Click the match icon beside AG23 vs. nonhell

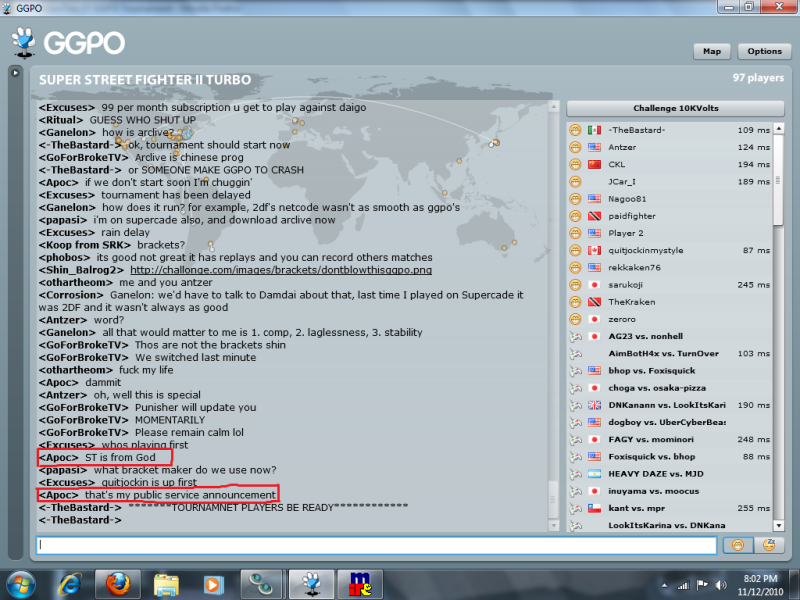click(x=576, y=336)
